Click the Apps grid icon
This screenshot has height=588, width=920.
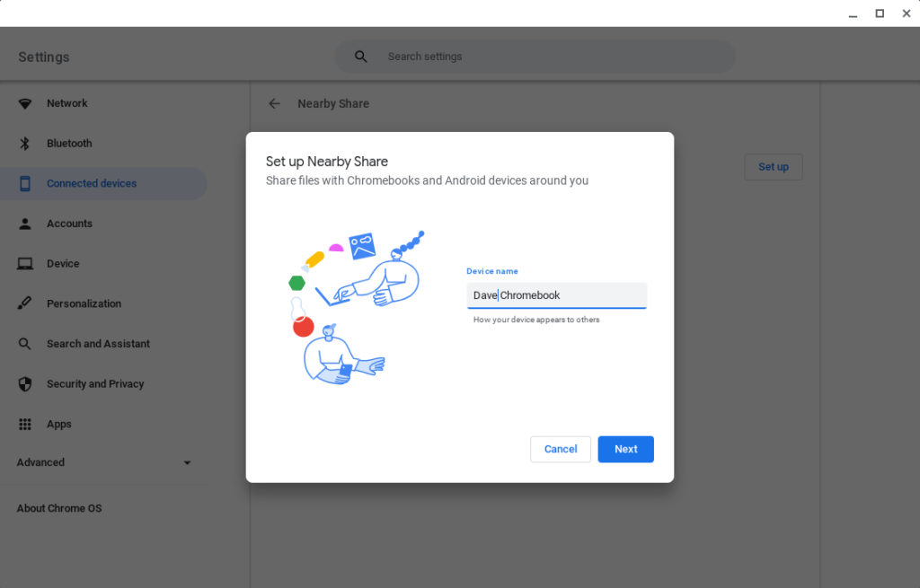(24, 424)
